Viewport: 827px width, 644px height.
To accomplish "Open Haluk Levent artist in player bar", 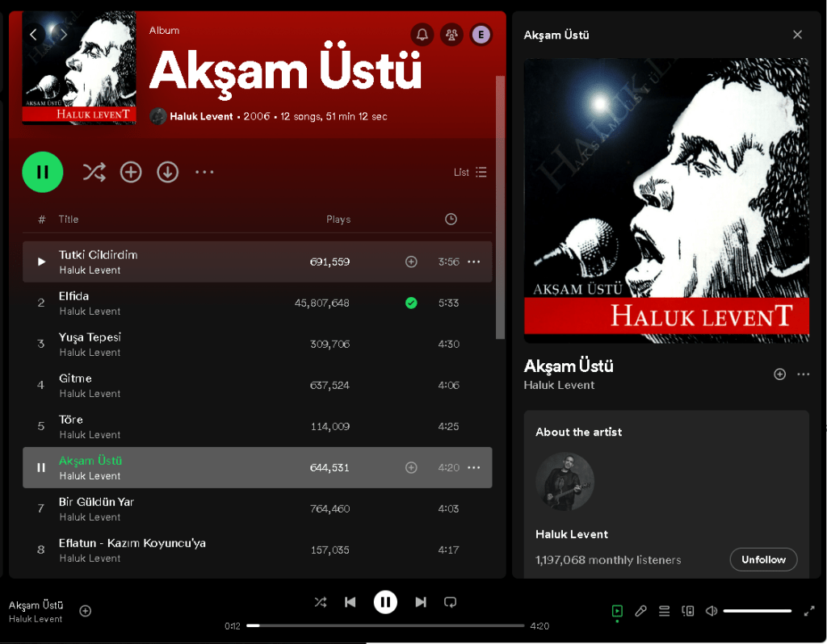I will coord(36,619).
